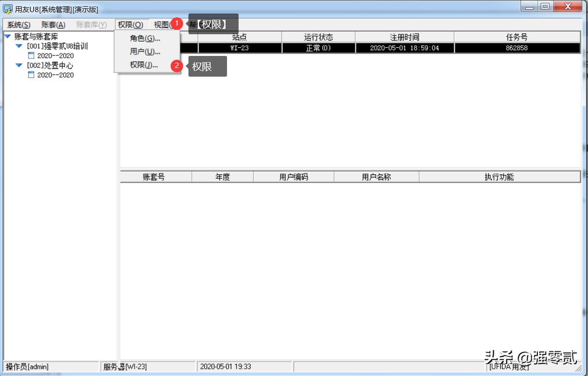Viewport: 588px width, 376px height.
Task: Select 2020--2020 under [002]处置中心
Action: 56,75
